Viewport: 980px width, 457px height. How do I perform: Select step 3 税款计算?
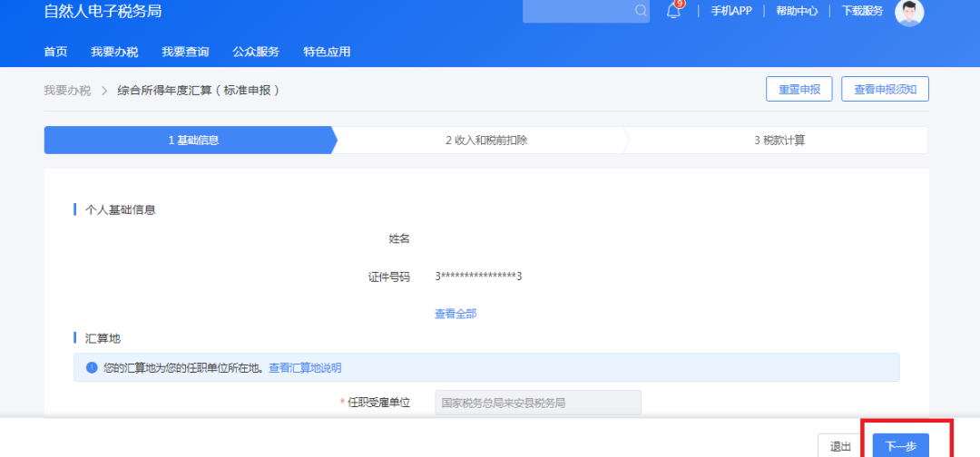(779, 141)
